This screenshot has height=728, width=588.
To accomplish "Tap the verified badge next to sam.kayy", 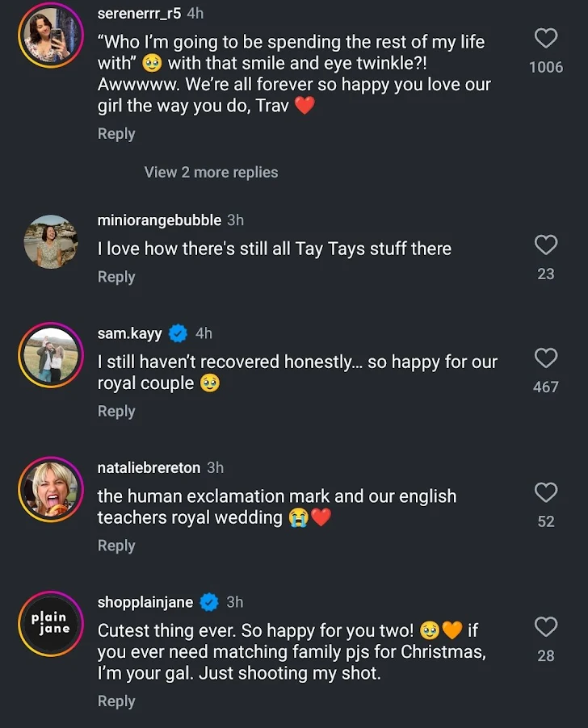I will [178, 333].
